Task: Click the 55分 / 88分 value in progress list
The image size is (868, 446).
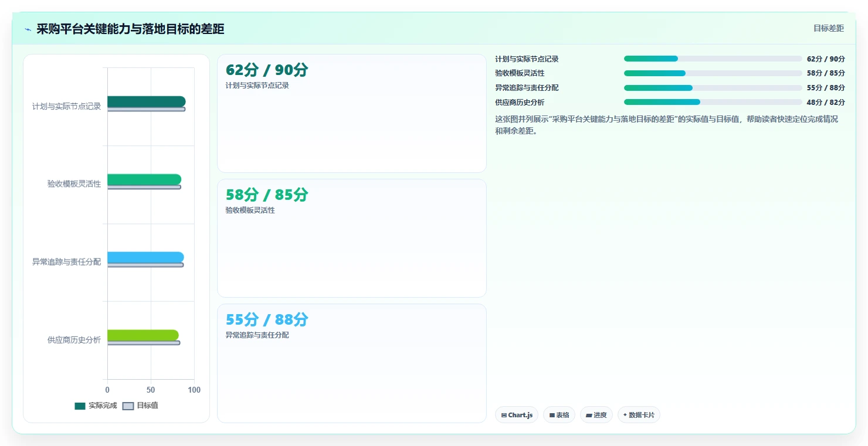Action: tap(826, 88)
